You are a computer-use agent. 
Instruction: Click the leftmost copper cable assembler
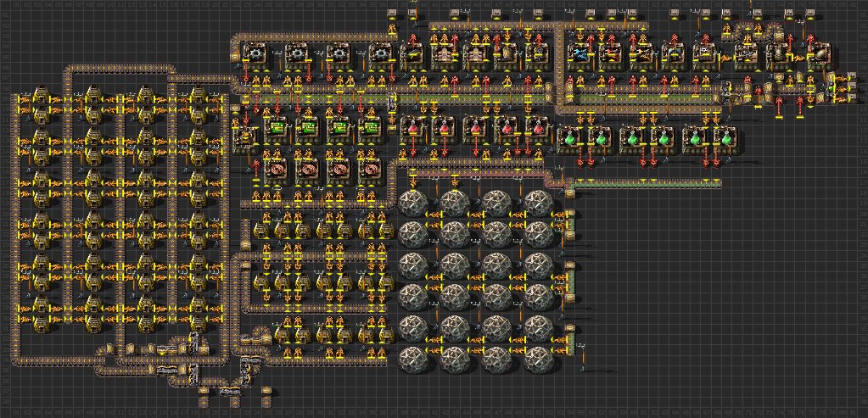coord(275,169)
